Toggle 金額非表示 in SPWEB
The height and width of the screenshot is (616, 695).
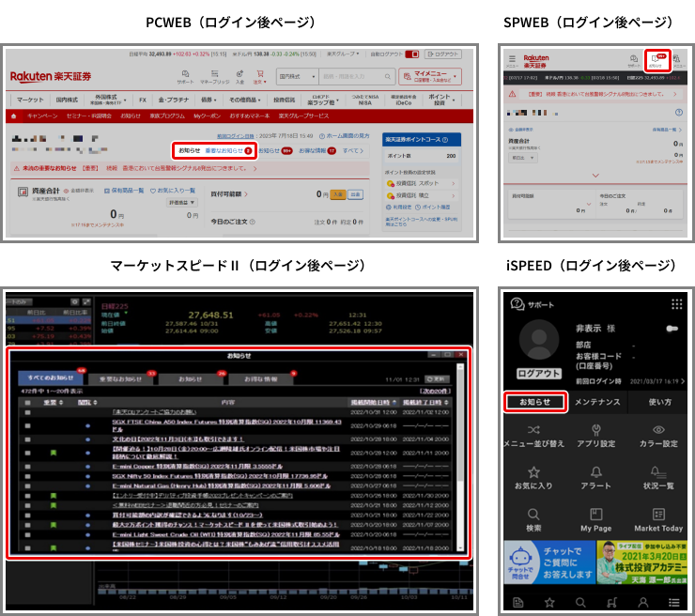(x=521, y=130)
